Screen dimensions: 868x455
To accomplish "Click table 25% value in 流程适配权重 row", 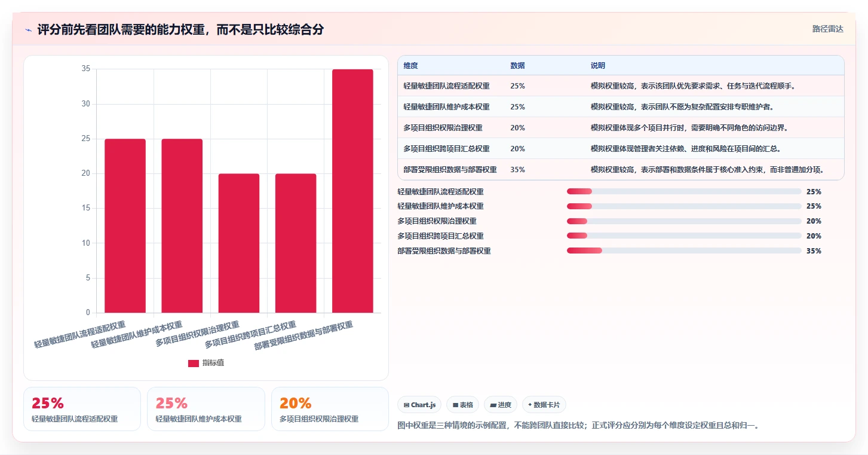I will coord(517,86).
